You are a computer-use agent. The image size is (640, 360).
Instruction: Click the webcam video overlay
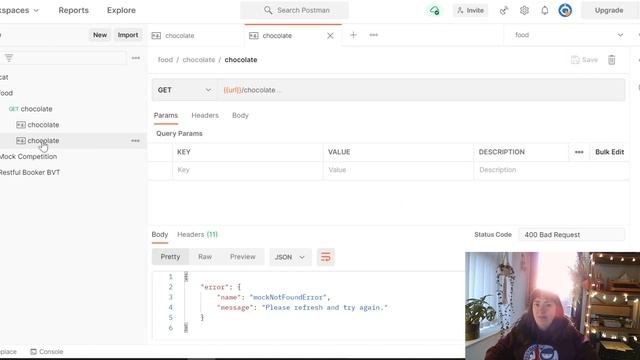point(553,306)
